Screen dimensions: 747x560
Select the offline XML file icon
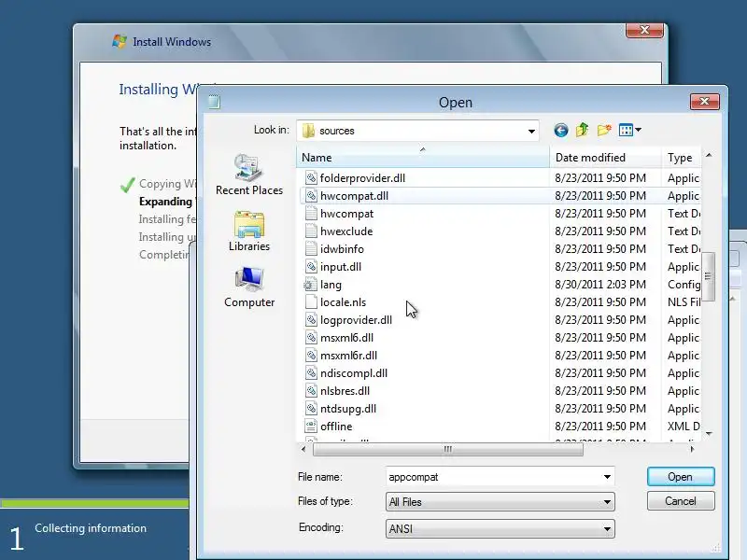(x=311, y=427)
